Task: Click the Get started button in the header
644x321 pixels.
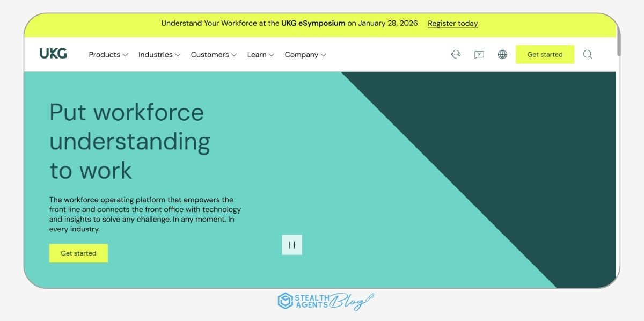Action: 545,54
